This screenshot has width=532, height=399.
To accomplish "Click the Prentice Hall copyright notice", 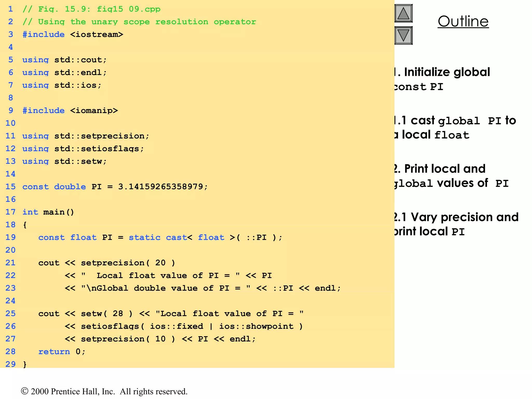I will coord(104,391).
